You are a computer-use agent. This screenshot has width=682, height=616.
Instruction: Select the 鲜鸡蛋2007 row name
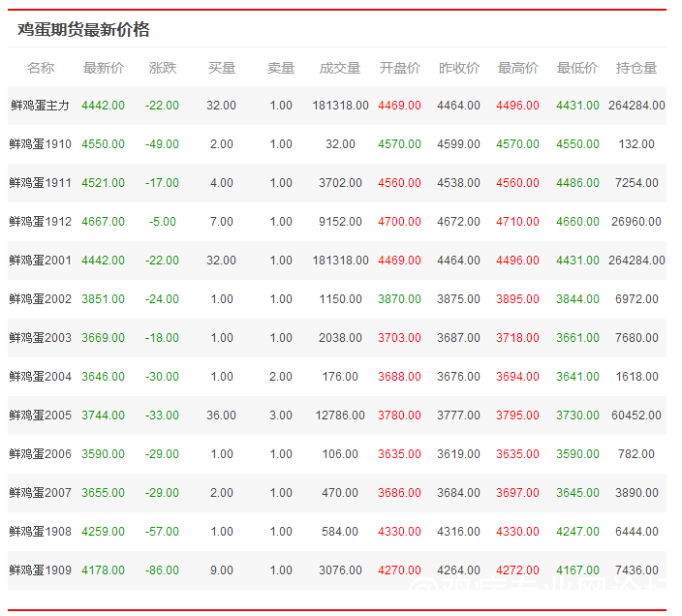[x=40, y=492]
